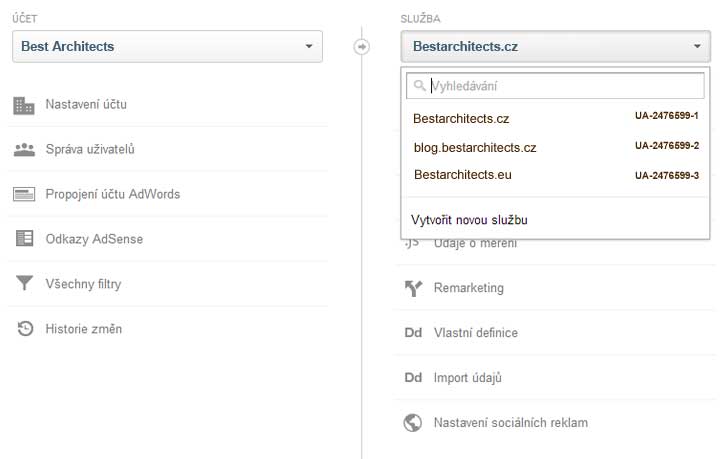This screenshot has width=725, height=459.
Task: Click the Dd icon beside Import údajů
Action: click(413, 378)
